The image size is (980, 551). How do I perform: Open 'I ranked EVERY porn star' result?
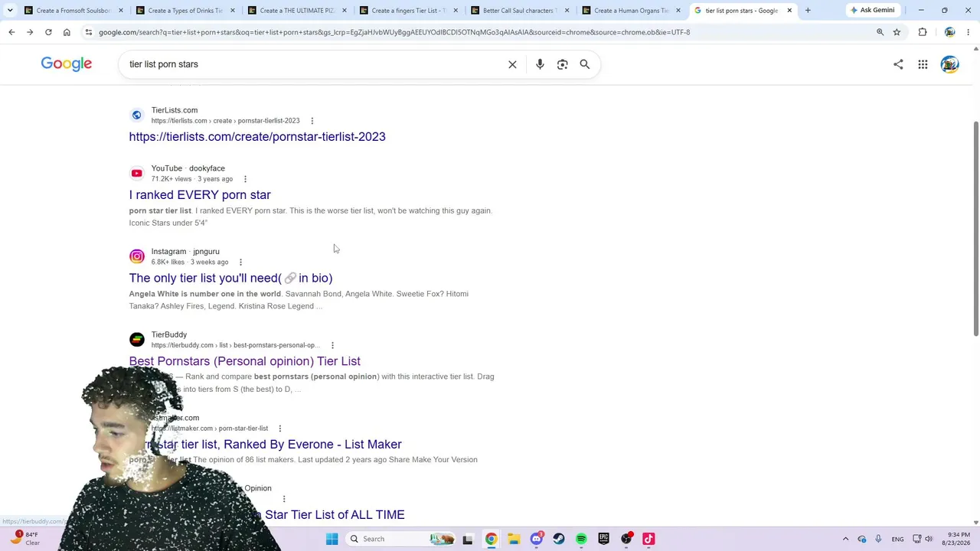200,195
